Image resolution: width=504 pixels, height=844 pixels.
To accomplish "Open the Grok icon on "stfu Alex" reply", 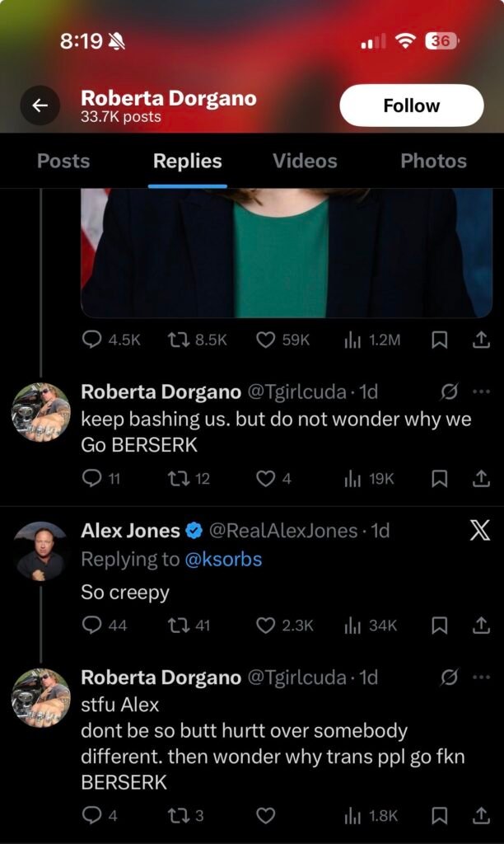I will (450, 678).
